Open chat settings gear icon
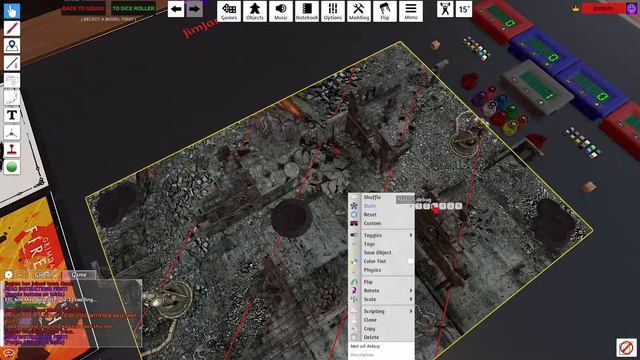This screenshot has height=360, width=640. click(9, 275)
